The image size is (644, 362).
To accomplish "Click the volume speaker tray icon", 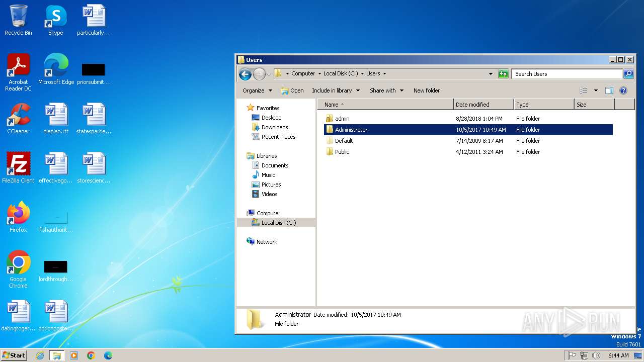I will pos(596,355).
